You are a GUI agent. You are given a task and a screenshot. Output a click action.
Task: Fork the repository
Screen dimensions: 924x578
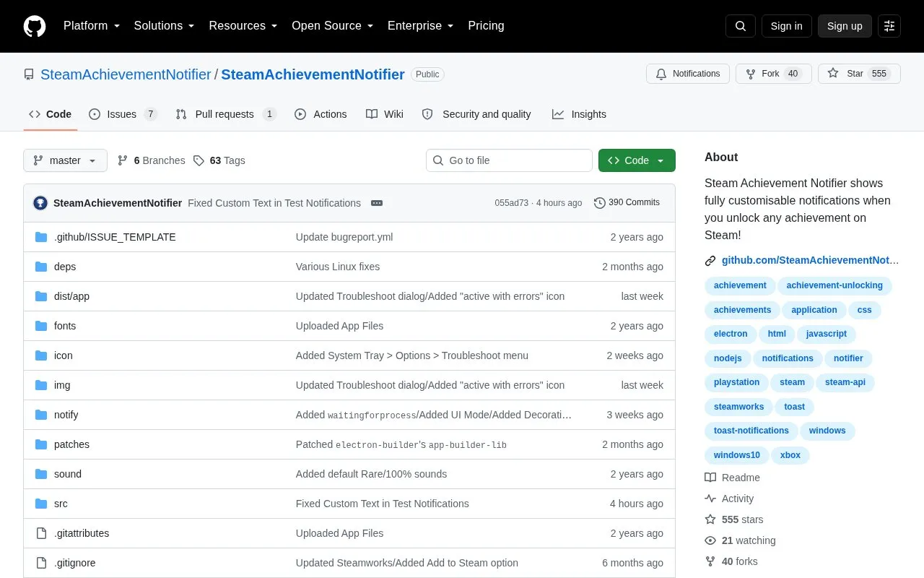click(x=774, y=74)
